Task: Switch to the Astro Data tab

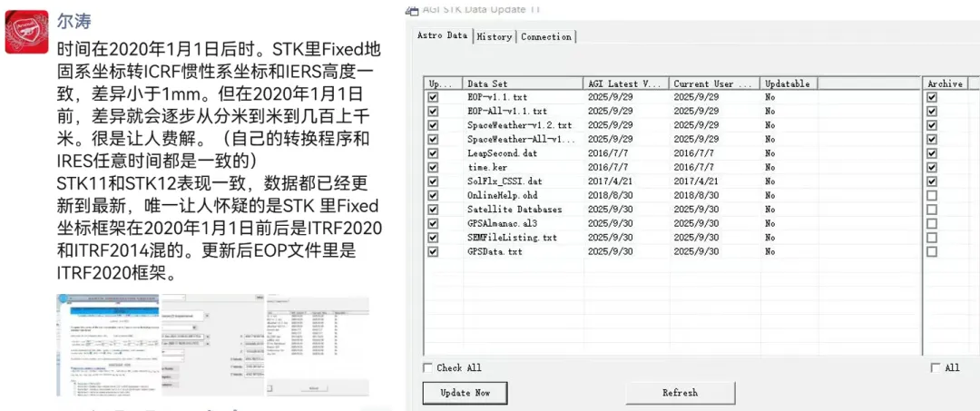Action: tap(443, 35)
